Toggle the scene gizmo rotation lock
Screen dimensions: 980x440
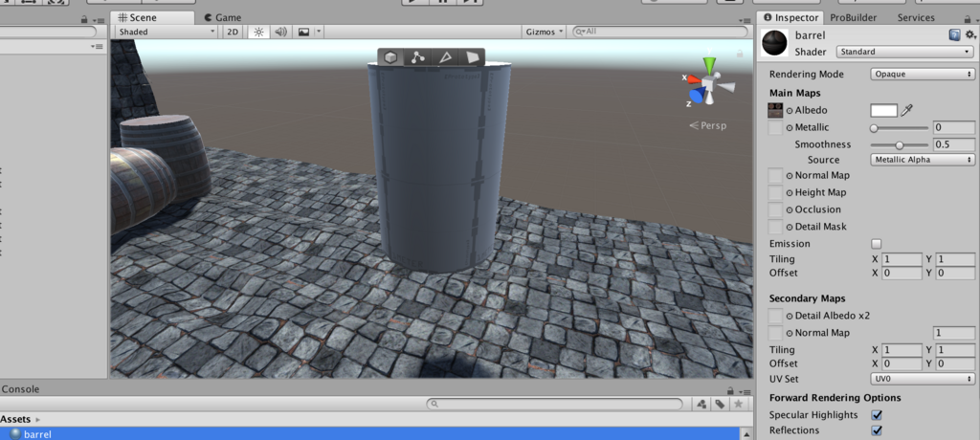(740, 55)
